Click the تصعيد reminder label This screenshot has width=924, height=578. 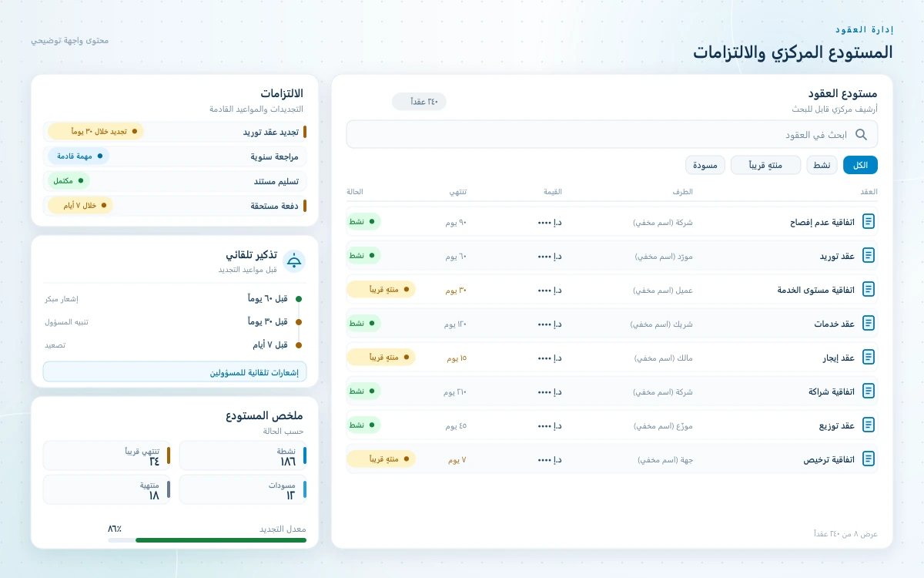pyautogui.click(x=55, y=344)
